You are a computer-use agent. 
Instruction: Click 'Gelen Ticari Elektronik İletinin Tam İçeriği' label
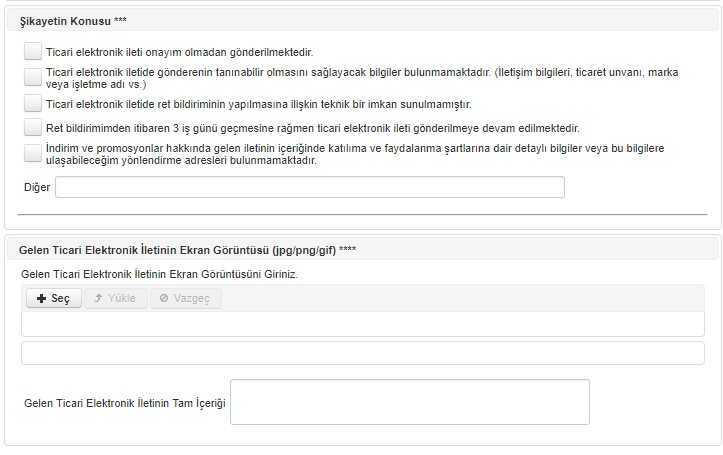point(124,403)
